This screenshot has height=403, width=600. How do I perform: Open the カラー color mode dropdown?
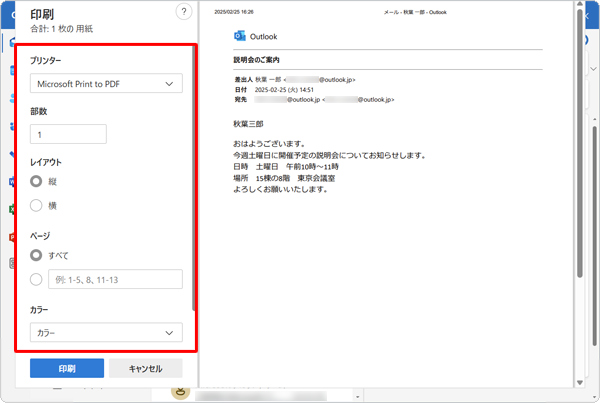coord(106,333)
